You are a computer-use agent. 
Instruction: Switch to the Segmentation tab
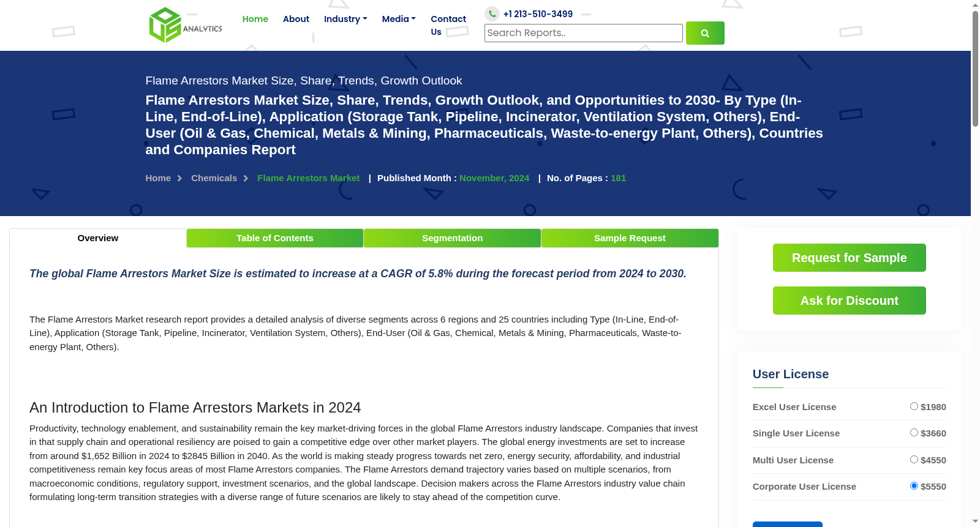tap(453, 238)
